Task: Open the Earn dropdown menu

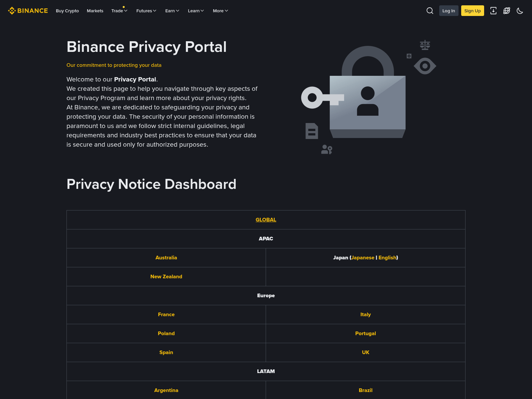Action: (x=172, y=11)
